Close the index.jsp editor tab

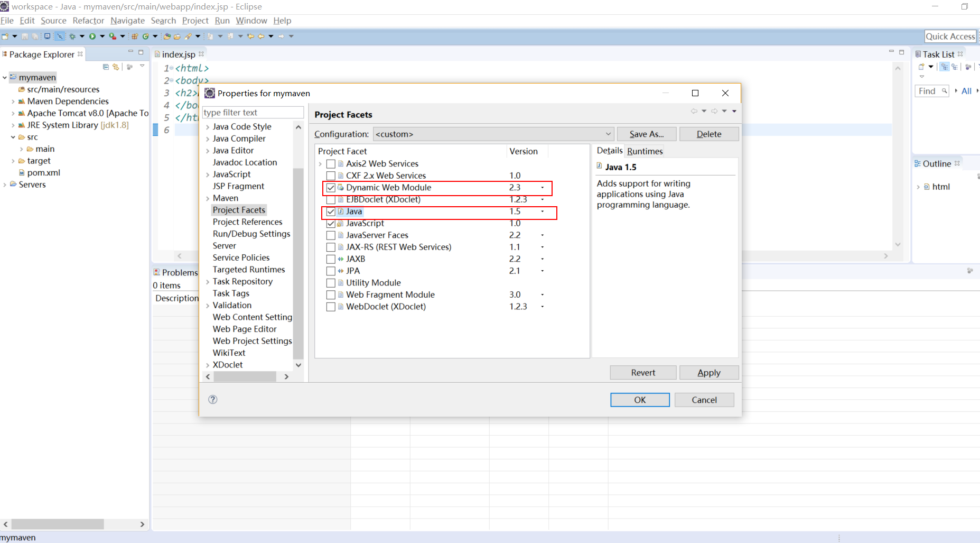coord(201,54)
